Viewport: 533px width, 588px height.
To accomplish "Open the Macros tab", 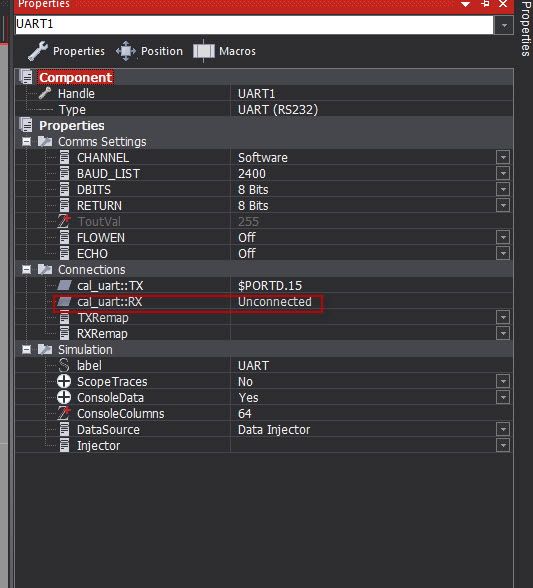I will tap(224, 51).
